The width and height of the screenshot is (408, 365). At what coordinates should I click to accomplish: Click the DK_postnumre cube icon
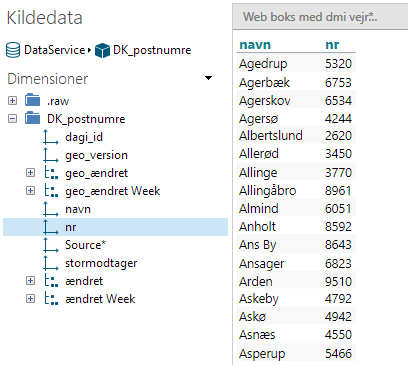(102, 50)
